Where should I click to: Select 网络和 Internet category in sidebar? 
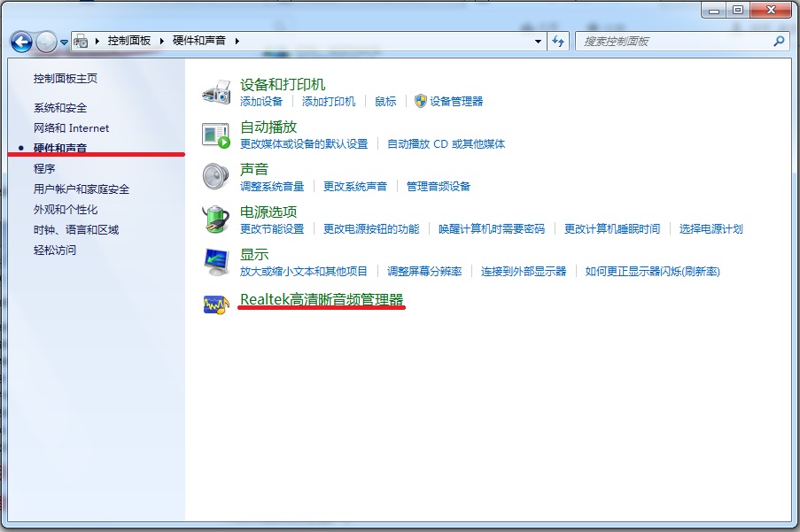coord(71,128)
